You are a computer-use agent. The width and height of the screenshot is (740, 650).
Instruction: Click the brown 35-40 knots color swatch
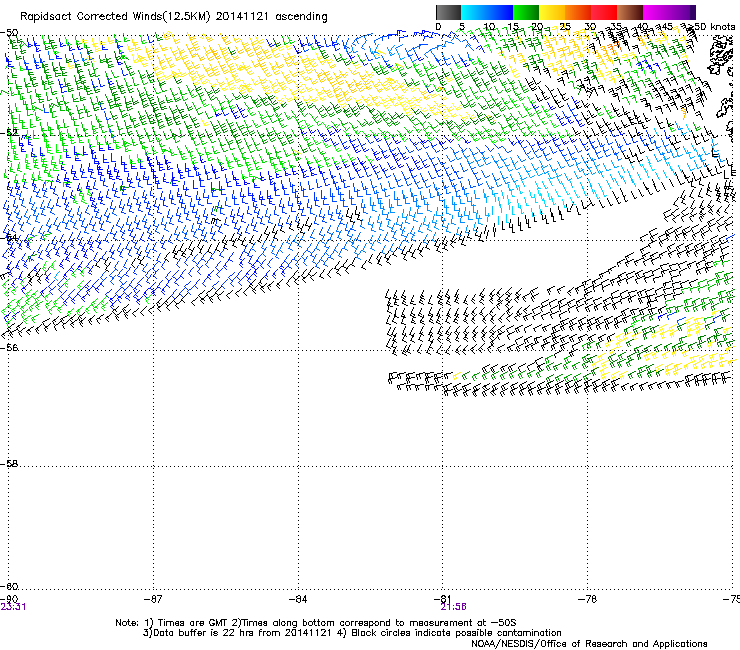point(630,12)
